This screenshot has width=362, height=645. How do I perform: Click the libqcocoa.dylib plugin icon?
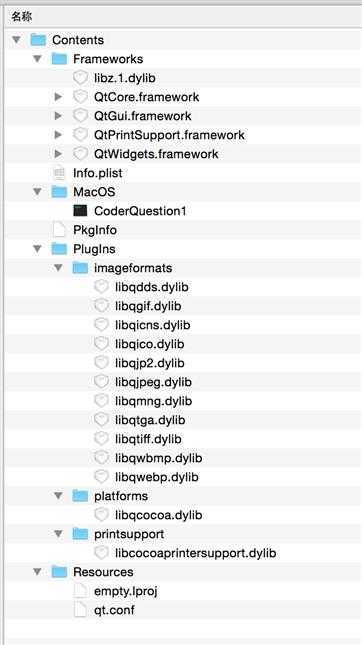[x=101, y=515]
